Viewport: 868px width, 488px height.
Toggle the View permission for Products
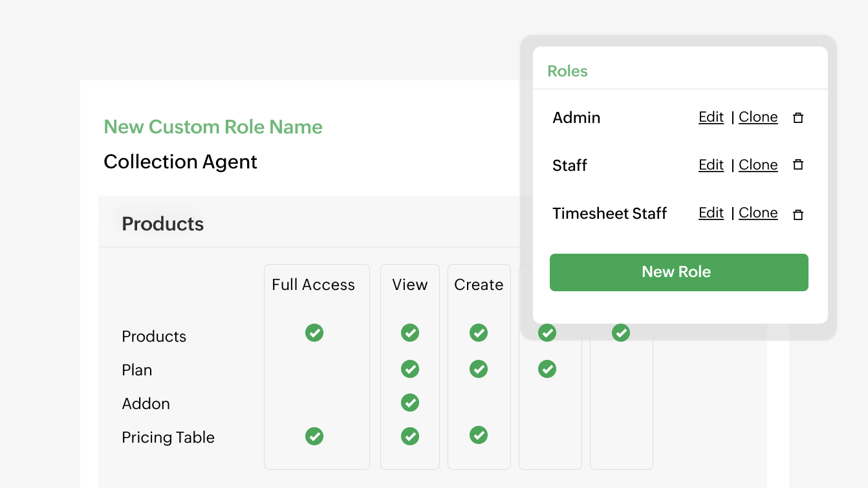coord(410,333)
